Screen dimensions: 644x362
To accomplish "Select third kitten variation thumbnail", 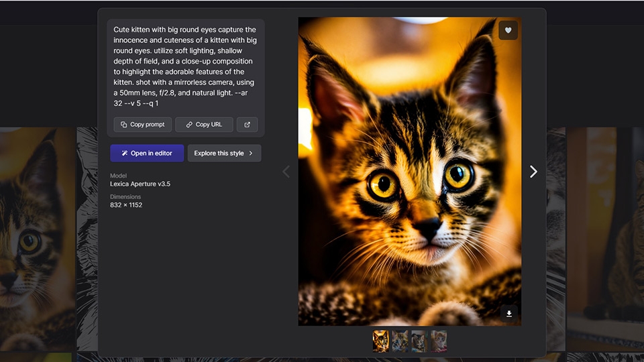I will 419,341.
